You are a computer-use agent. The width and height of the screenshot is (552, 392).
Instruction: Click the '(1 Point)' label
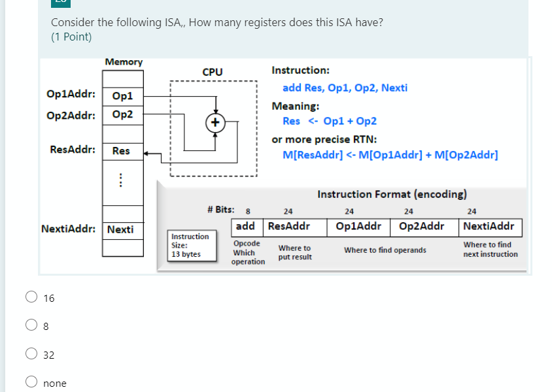tap(71, 37)
